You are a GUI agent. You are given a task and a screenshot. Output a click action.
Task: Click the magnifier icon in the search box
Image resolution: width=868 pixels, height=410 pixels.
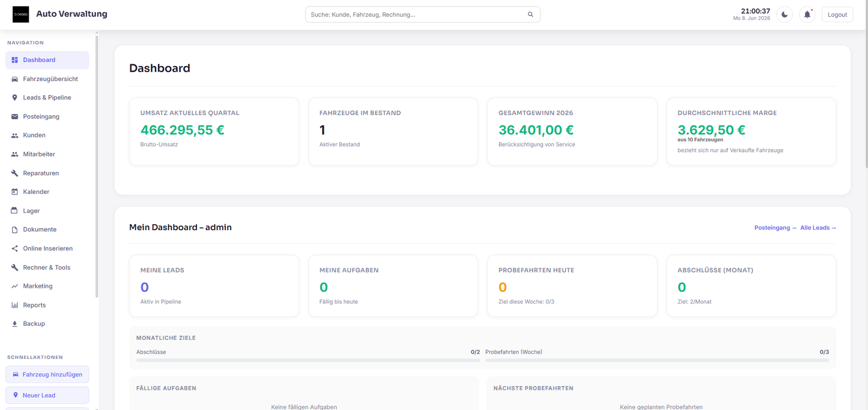tap(531, 15)
